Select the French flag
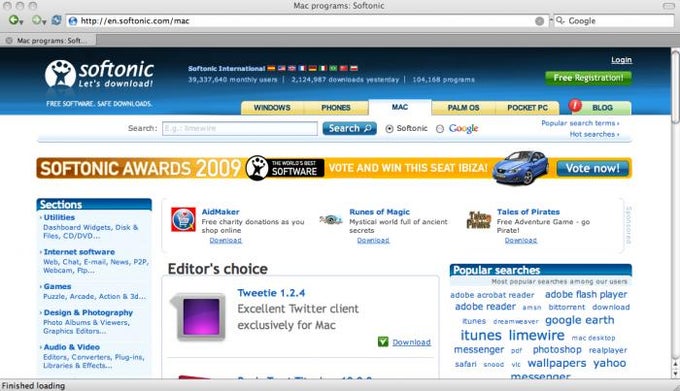This screenshot has height=391, width=680. click(x=302, y=68)
